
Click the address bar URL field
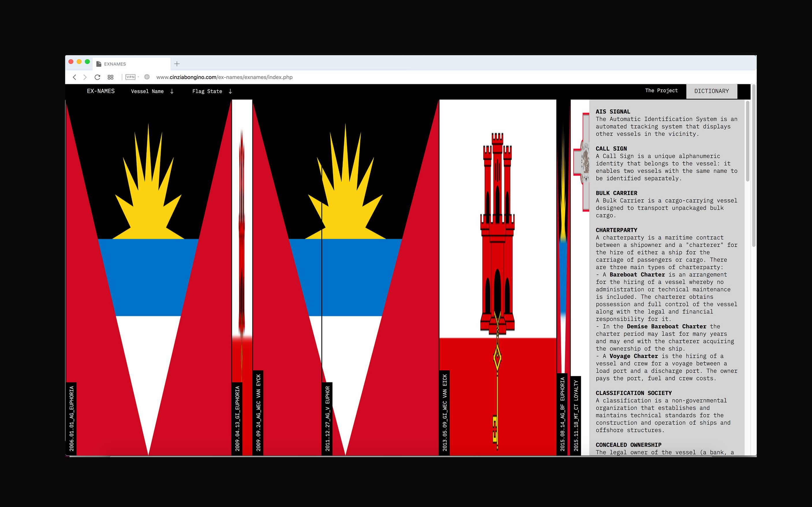(224, 77)
